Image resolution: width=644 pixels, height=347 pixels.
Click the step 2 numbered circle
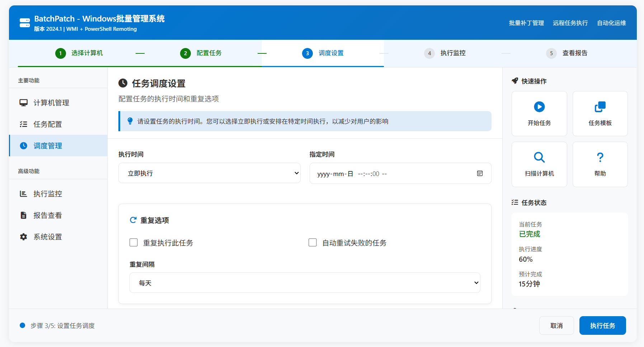point(185,53)
